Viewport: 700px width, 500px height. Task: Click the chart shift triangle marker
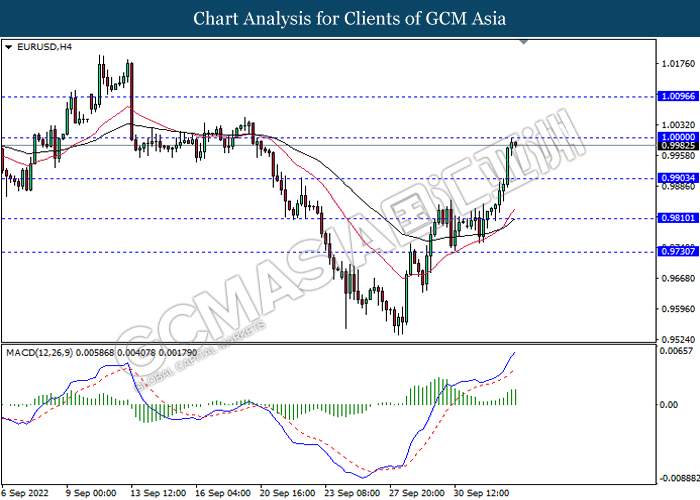coord(524,42)
